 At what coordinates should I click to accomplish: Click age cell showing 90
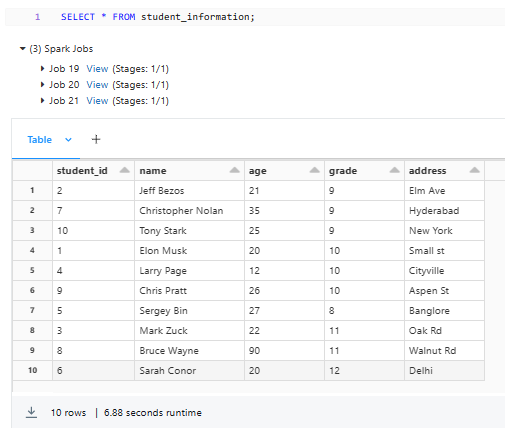coord(284,351)
